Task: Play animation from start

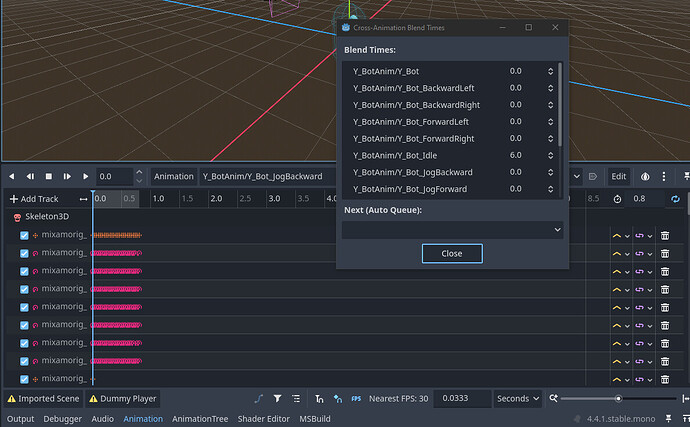Action: [x=67, y=177]
